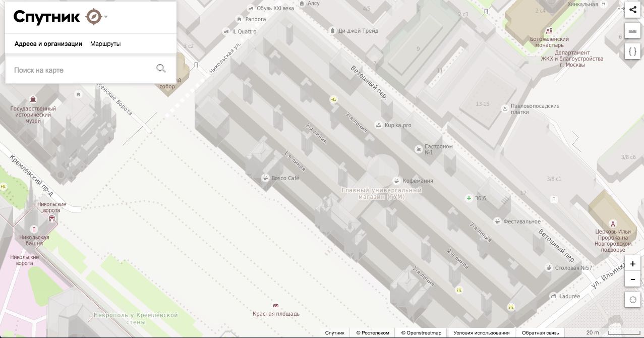Expand the dropdown arrow beside the logo
Screen dimensions: 644x338
106,17
